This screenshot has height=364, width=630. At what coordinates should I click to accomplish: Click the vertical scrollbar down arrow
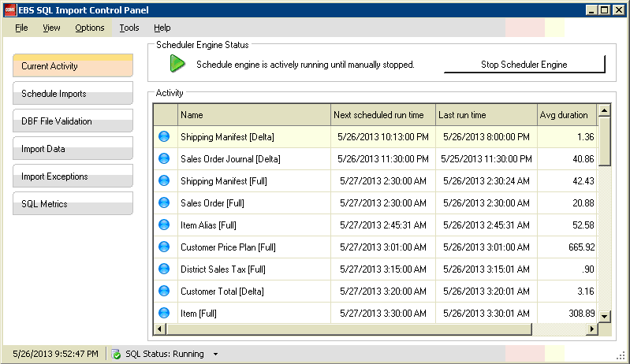[604, 317]
